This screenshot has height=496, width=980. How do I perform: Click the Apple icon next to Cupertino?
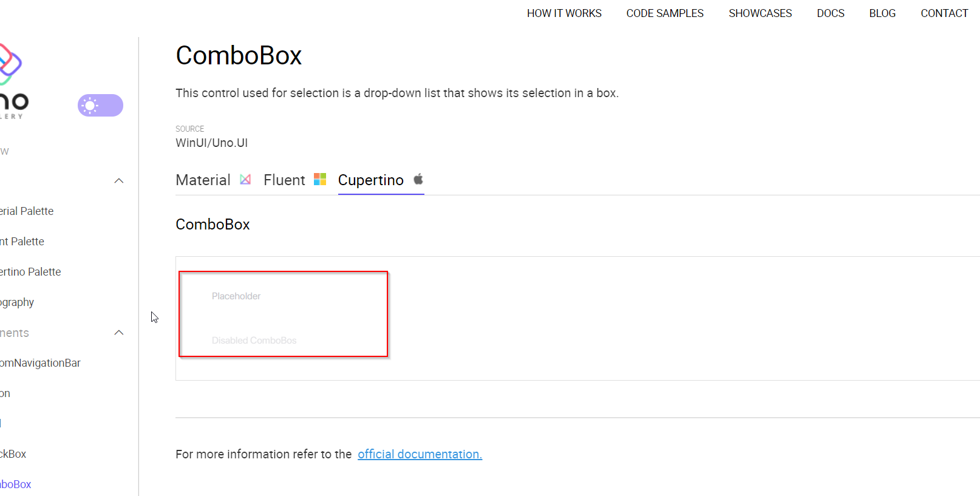(418, 178)
